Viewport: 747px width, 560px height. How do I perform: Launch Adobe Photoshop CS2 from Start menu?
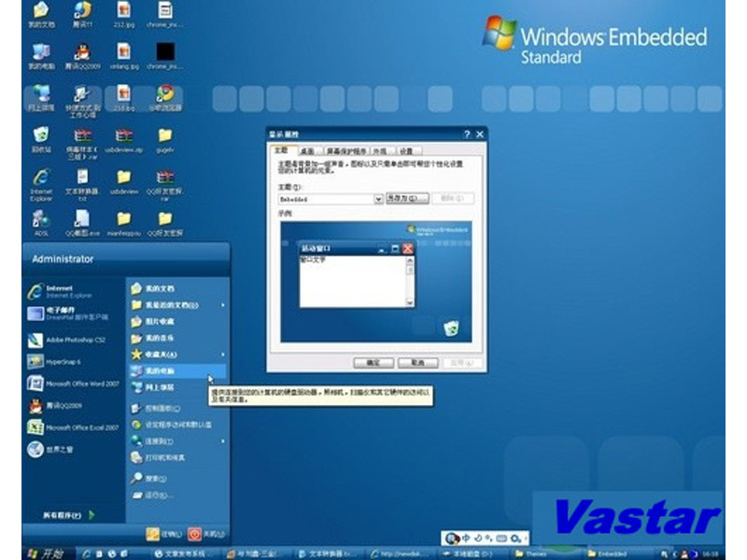pos(66,340)
